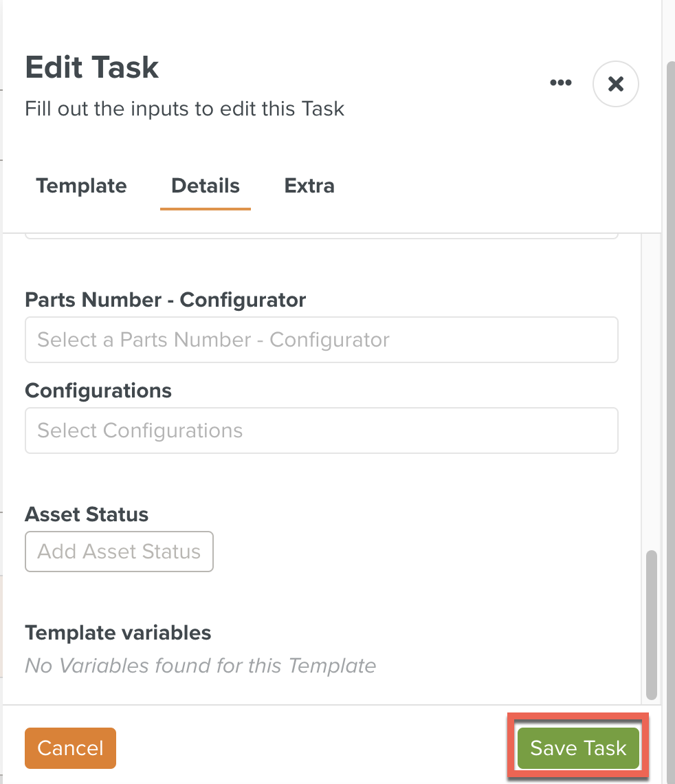This screenshot has height=784, width=675.
Task: Open the Parts Number - Configurator selector
Action: pos(322,339)
